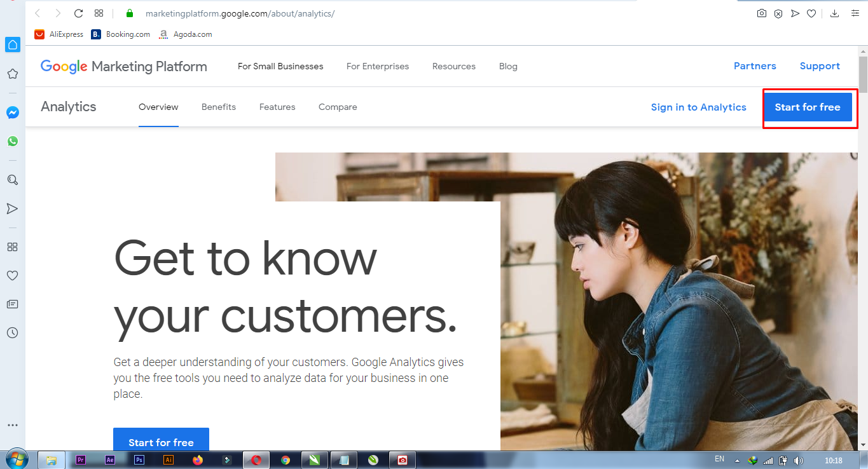Open sidebar search magnifier icon
Image resolution: width=868 pixels, height=469 pixels.
click(12, 180)
